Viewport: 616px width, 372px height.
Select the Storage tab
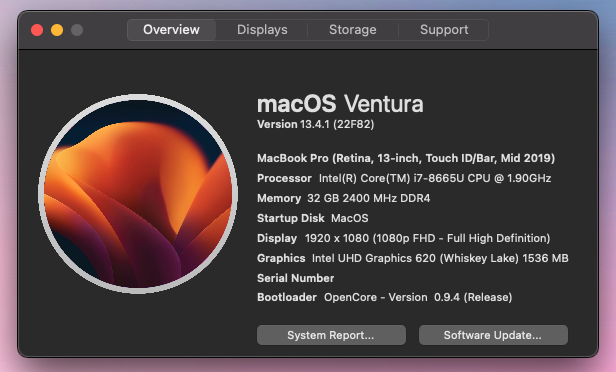point(353,30)
